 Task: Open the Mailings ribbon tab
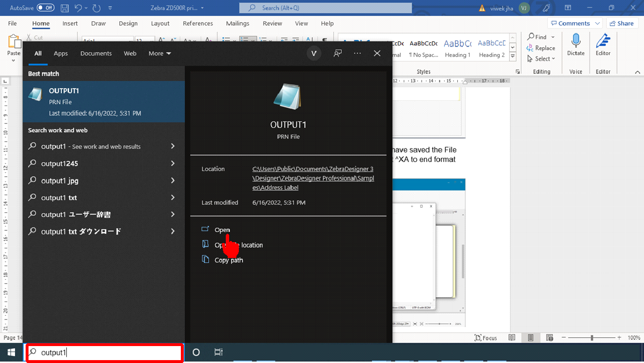pos(237,23)
